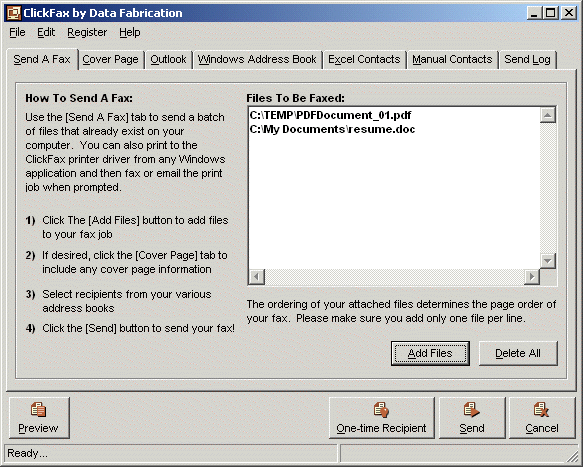
Task: Open the Help menu
Action: coord(130,32)
